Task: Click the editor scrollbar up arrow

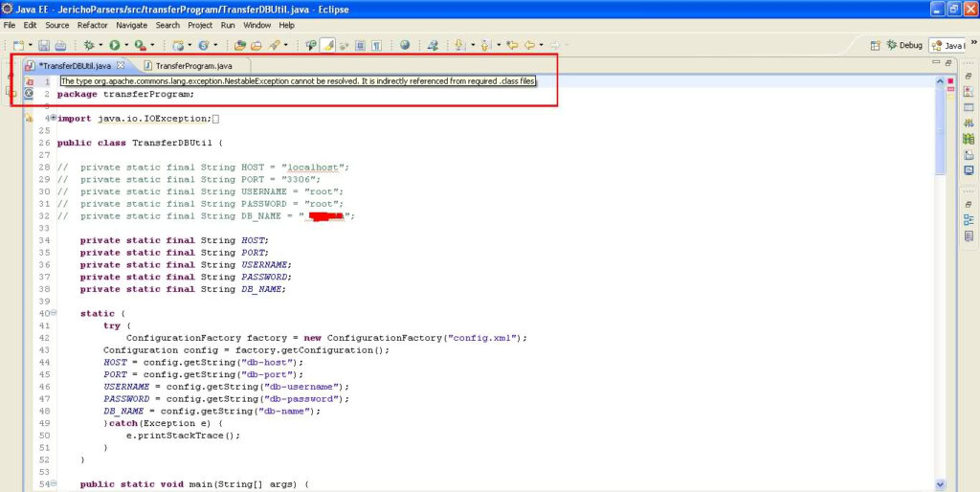Action: coord(940,82)
